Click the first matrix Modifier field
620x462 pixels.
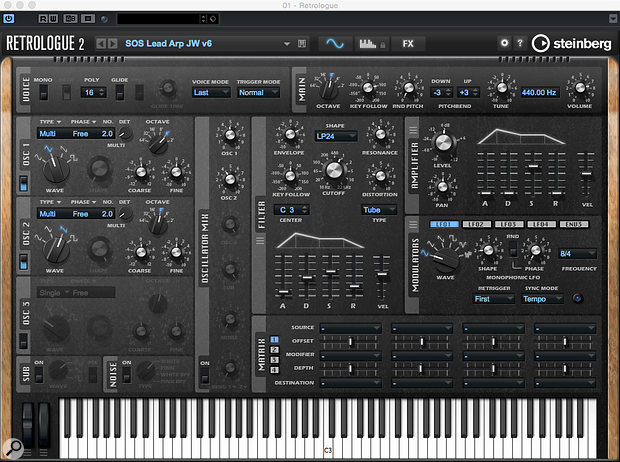[350, 356]
